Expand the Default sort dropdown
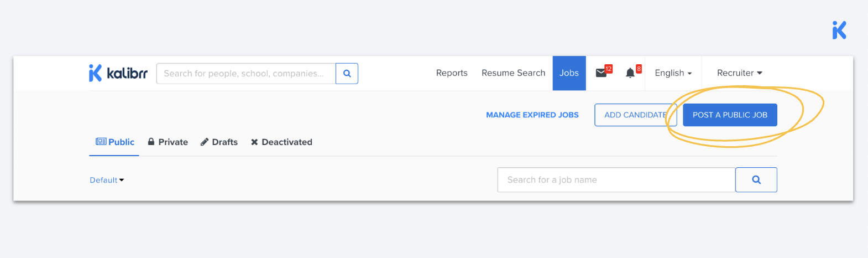 (107, 180)
